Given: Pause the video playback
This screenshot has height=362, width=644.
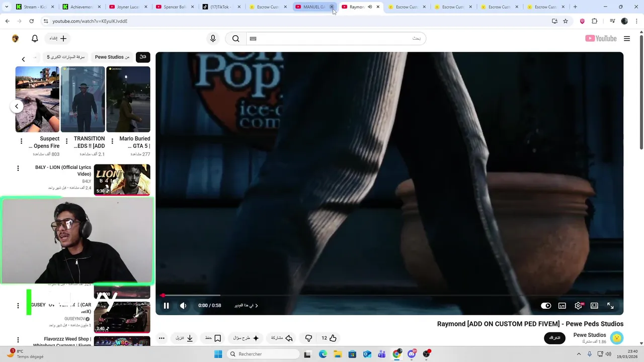Looking at the screenshot, I should (167, 306).
